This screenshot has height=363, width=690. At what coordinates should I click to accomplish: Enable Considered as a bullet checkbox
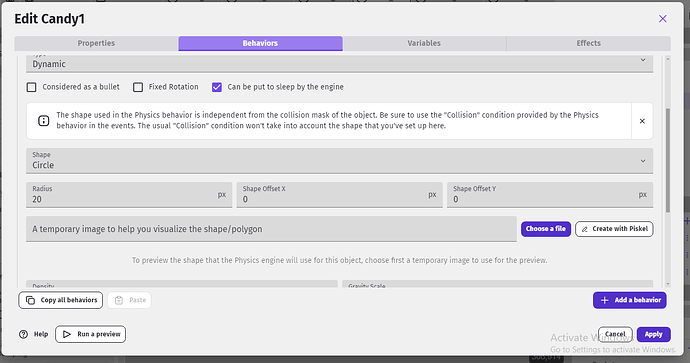[32, 87]
